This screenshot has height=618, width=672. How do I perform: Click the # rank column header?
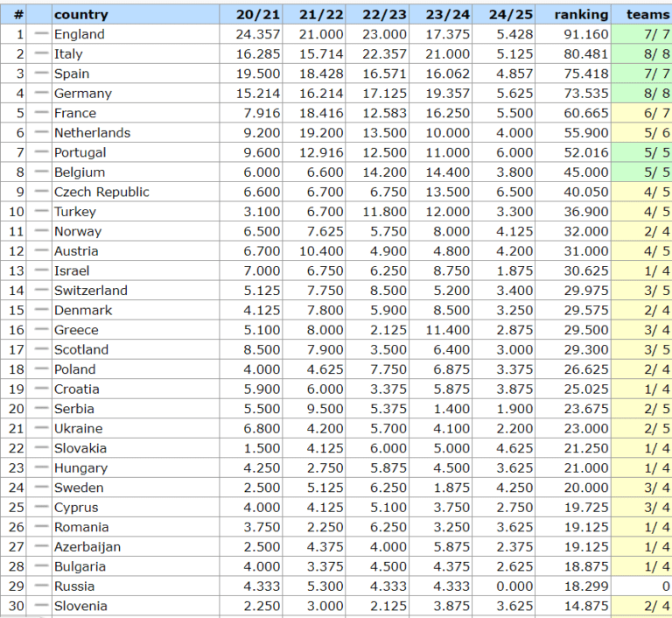pyautogui.click(x=18, y=14)
